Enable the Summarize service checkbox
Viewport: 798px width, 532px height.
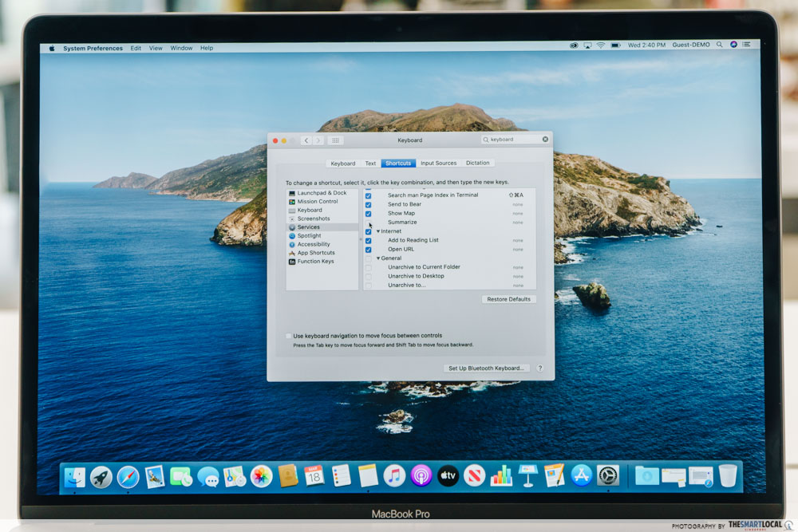click(x=368, y=223)
